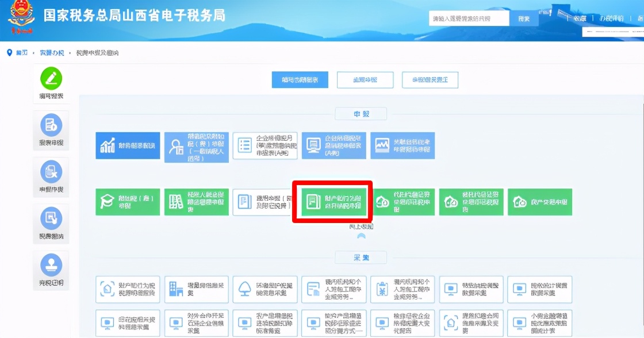
Task: Switch to the blue declaration tab above the grid
Action: [300, 79]
